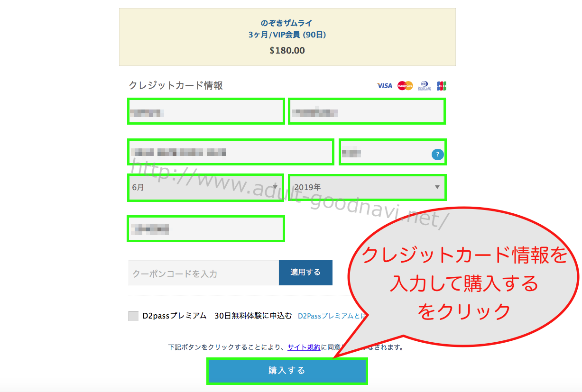Select the input field directly below card logos
The height and width of the screenshot is (392, 582).
367,112
